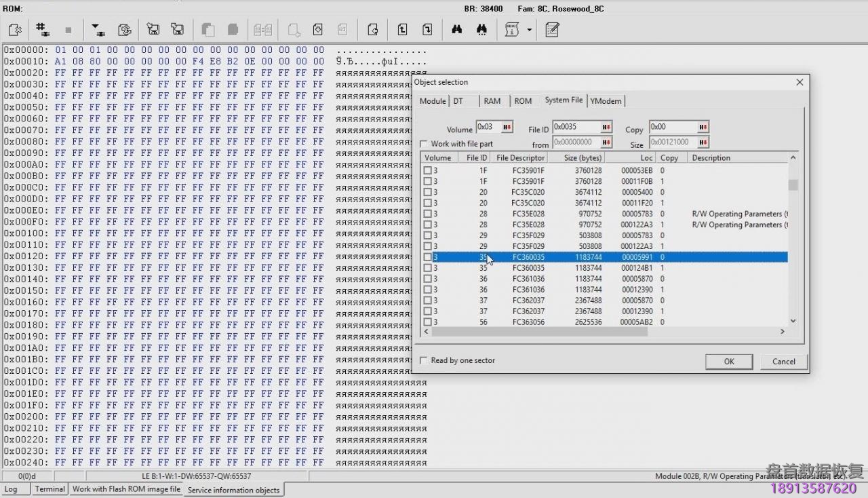Click the Cancel button
The width and height of the screenshot is (868, 498).
783,361
